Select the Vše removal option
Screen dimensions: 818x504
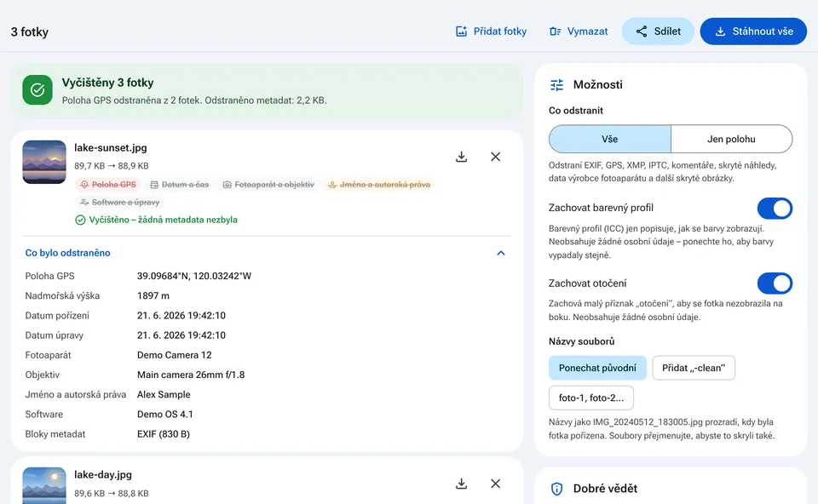[610, 139]
